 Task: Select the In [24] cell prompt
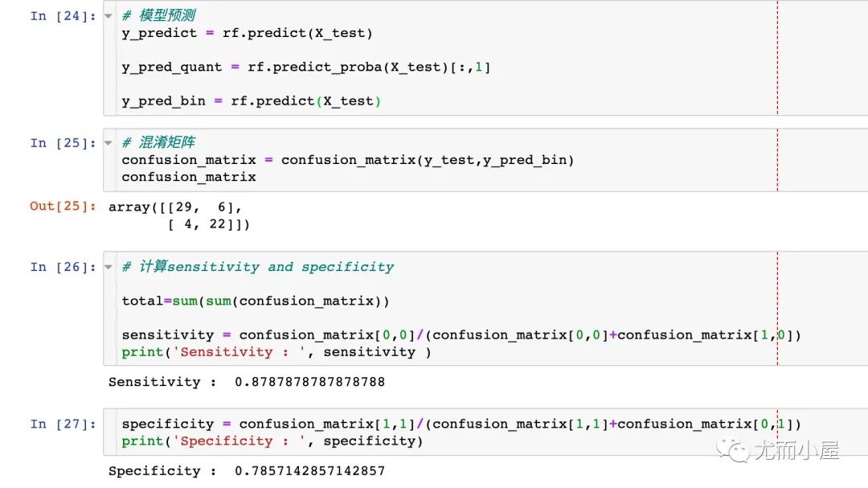(63, 16)
